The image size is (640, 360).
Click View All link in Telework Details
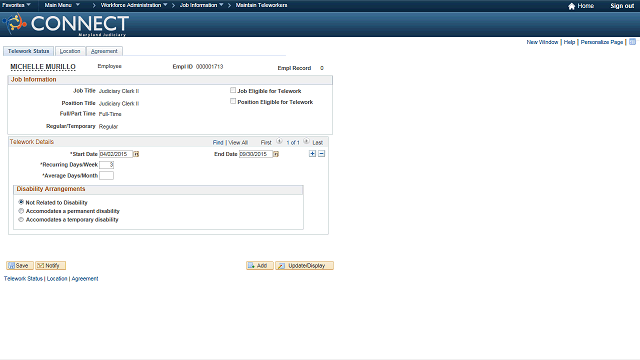point(238,142)
